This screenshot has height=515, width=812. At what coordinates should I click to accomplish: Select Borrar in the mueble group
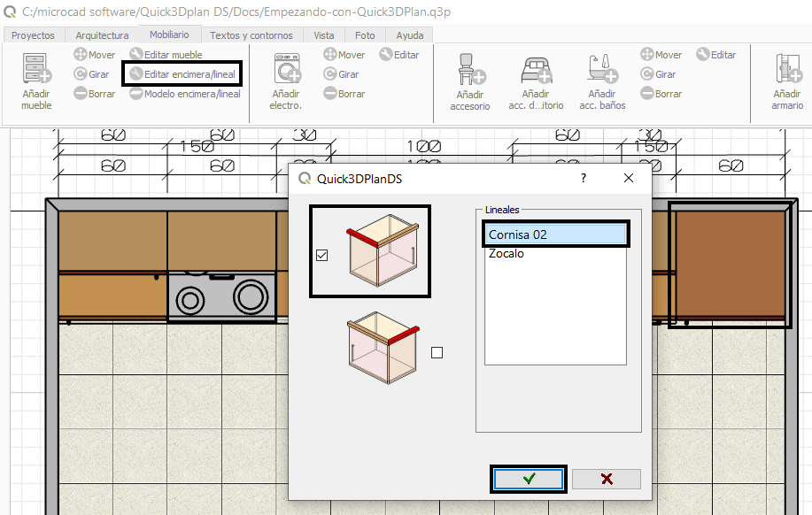tap(95, 94)
